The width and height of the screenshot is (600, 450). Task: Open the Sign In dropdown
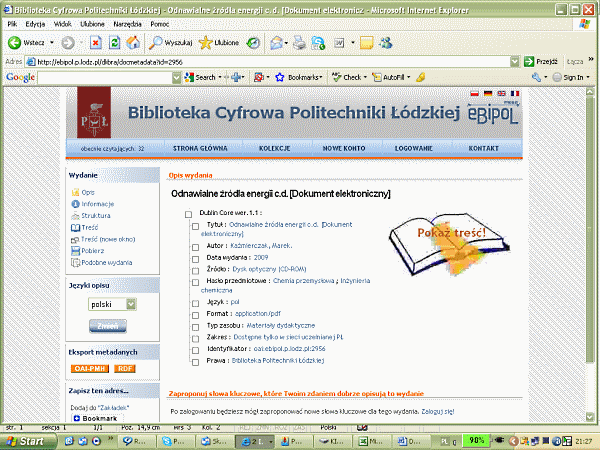pos(588,77)
